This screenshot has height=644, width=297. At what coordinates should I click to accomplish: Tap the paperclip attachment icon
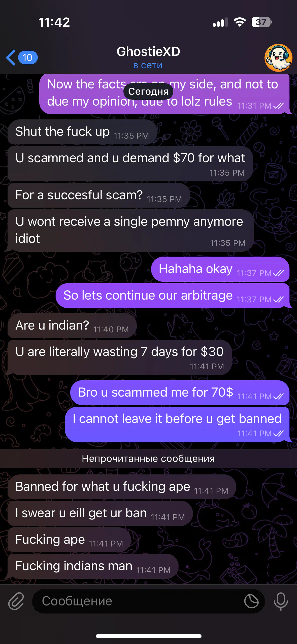pyautogui.click(x=16, y=601)
